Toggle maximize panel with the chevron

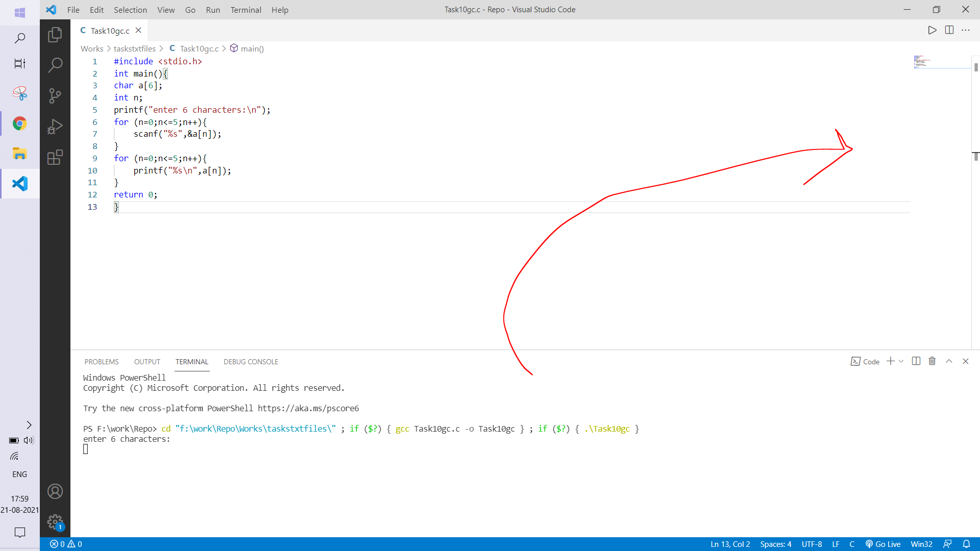[949, 361]
